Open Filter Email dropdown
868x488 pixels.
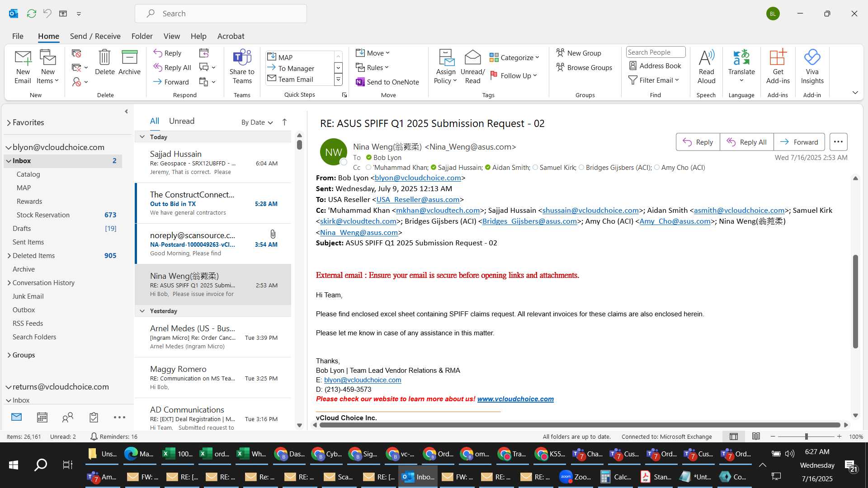coord(654,80)
